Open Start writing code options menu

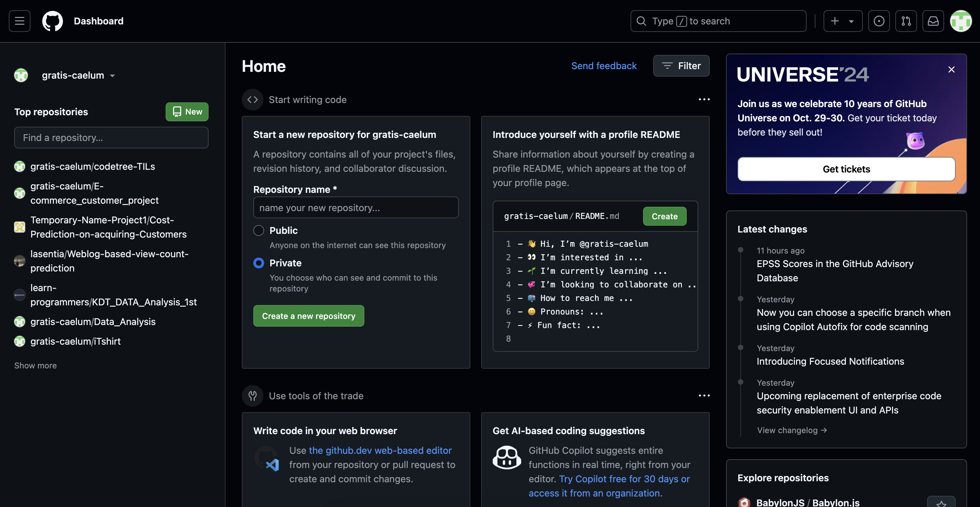tap(704, 99)
